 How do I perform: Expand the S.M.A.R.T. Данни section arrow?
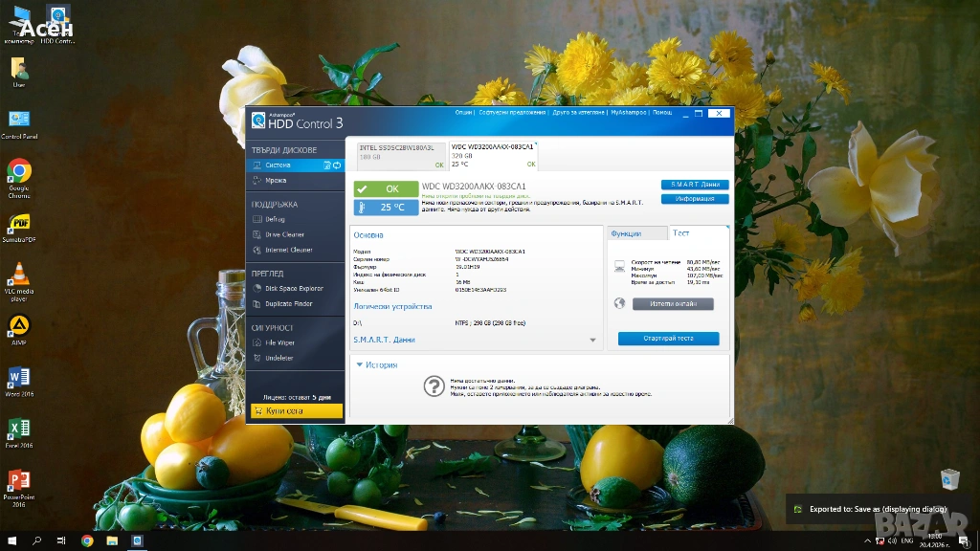[592, 340]
